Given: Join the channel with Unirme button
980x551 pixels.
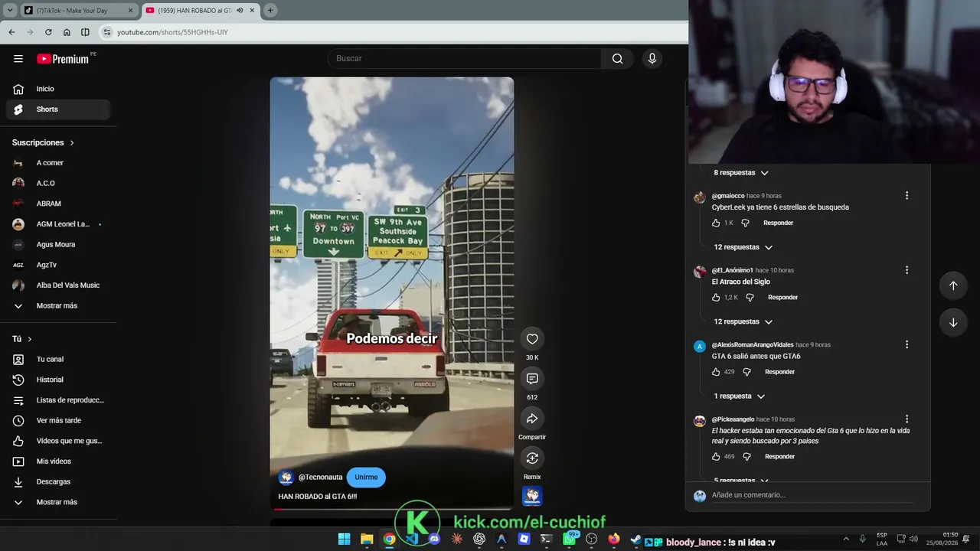Looking at the screenshot, I should pyautogui.click(x=366, y=478).
